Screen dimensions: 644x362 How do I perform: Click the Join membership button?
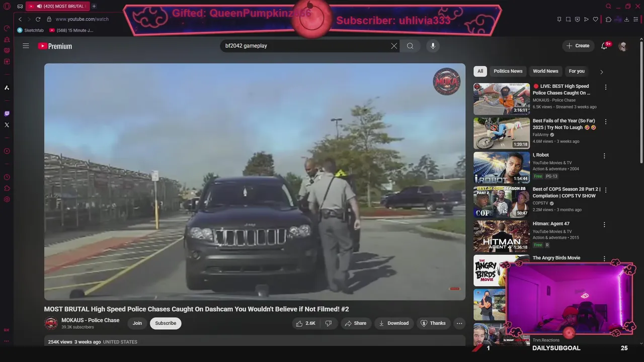[x=137, y=323]
